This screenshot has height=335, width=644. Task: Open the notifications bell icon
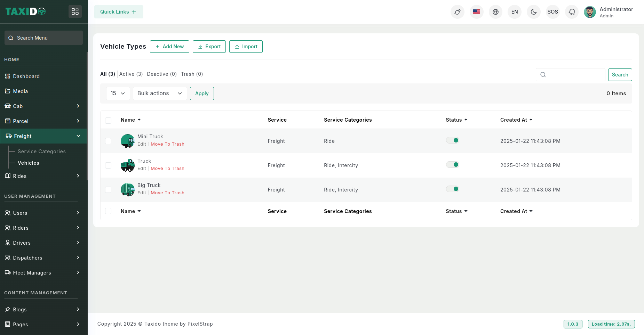coord(572,12)
